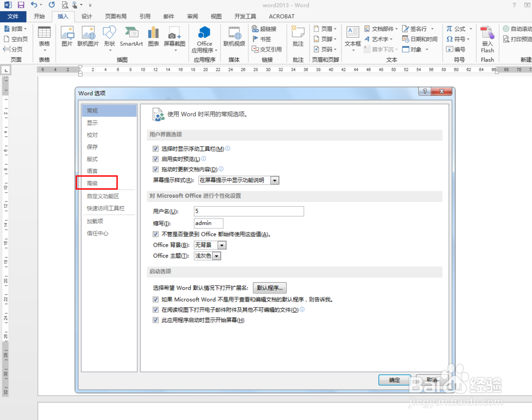The height and width of the screenshot is (420, 532).
Task: Switch to the References (引用) tab
Action: 145,16
